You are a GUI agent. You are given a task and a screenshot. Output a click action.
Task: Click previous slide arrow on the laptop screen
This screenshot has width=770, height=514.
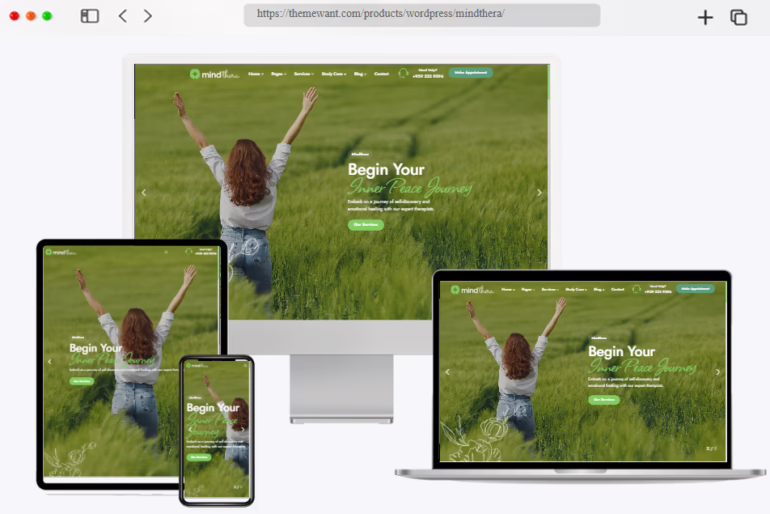[447, 372]
